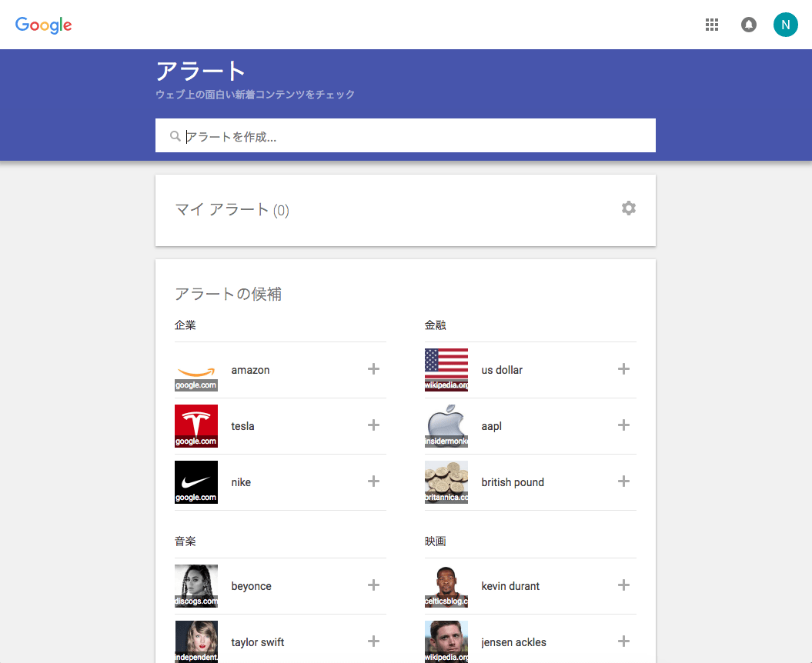Open the N account avatar
Viewport: 812px width, 663px height.
pos(786,25)
